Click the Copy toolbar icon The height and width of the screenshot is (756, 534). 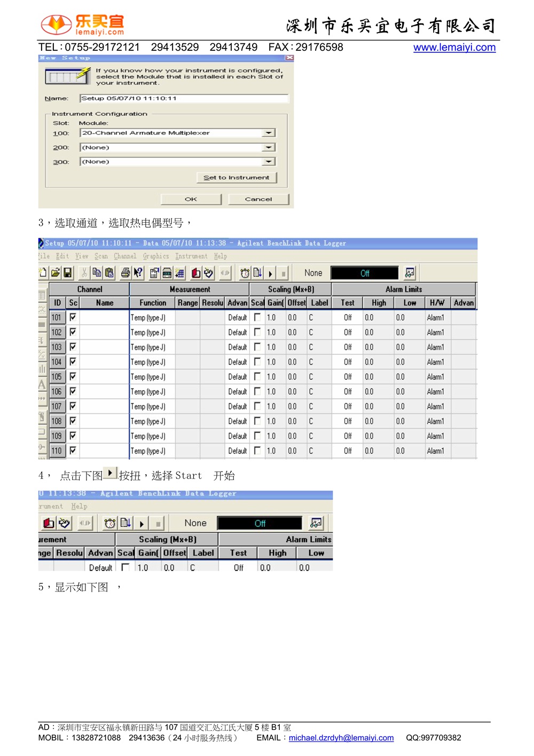point(97,273)
